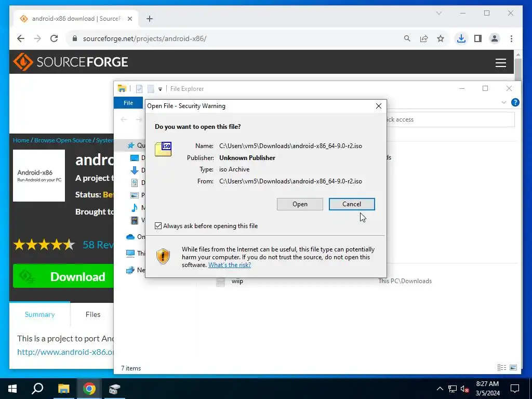532x399 pixels.
Task: Click the New folder quick access toolbar icon
Action: (x=151, y=89)
